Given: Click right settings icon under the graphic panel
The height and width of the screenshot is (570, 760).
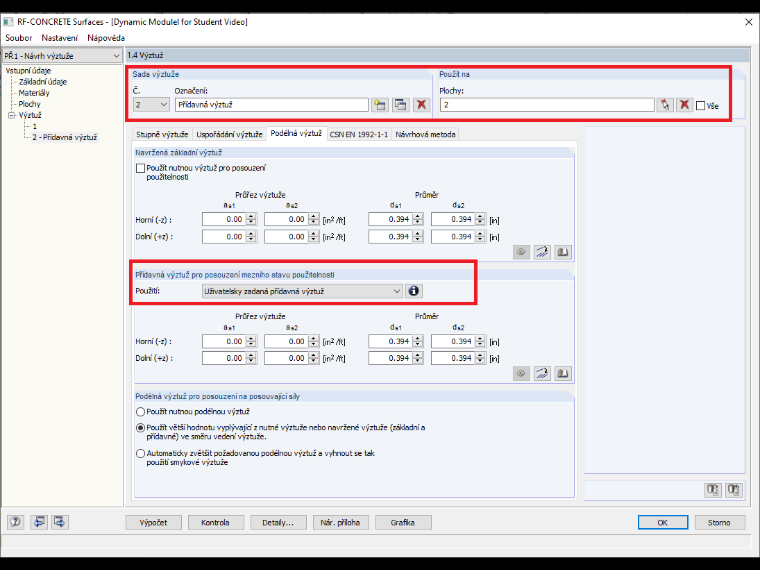Looking at the screenshot, I should click(x=734, y=490).
